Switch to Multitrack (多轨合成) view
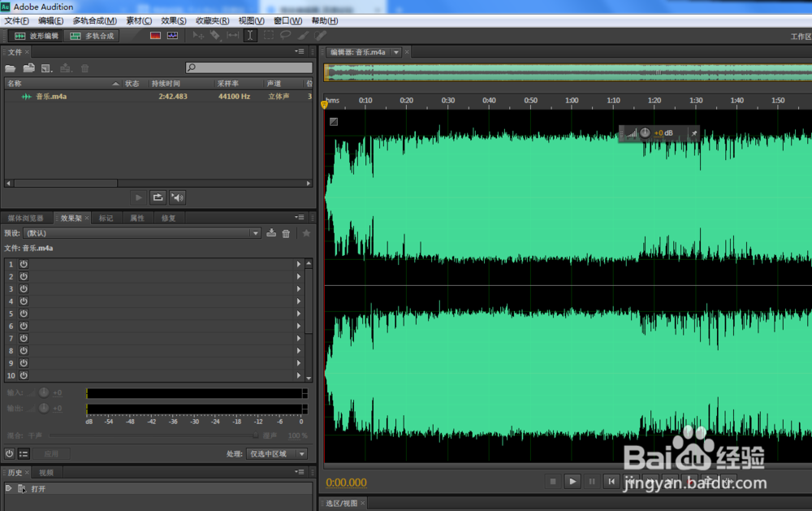The width and height of the screenshot is (812, 511). coord(92,36)
